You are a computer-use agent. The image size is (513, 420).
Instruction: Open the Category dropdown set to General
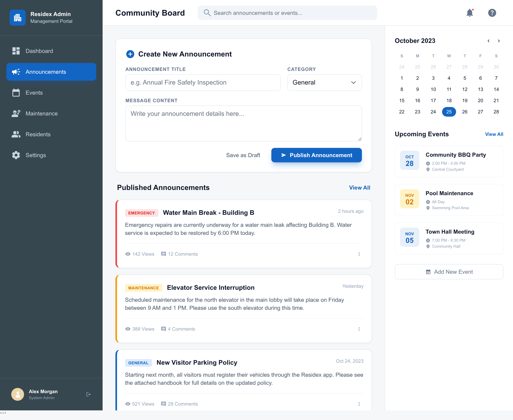[x=324, y=83]
